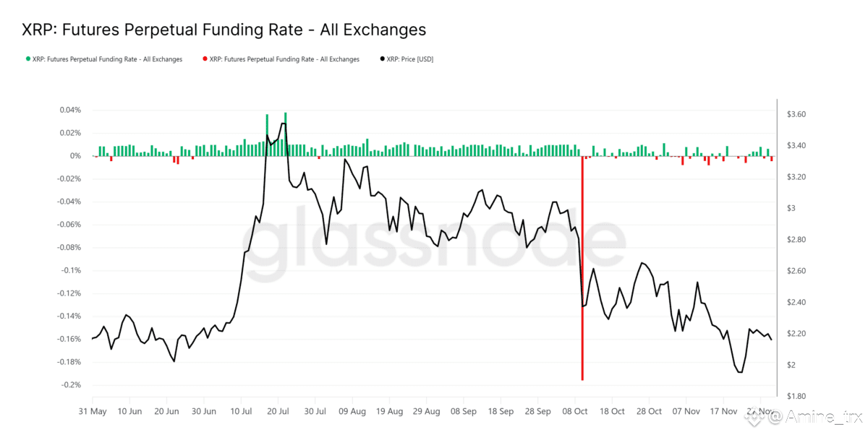Viewport: 868px width, 435px height.
Task: Select the 09 Aug x-axis label
Action: tap(352, 411)
